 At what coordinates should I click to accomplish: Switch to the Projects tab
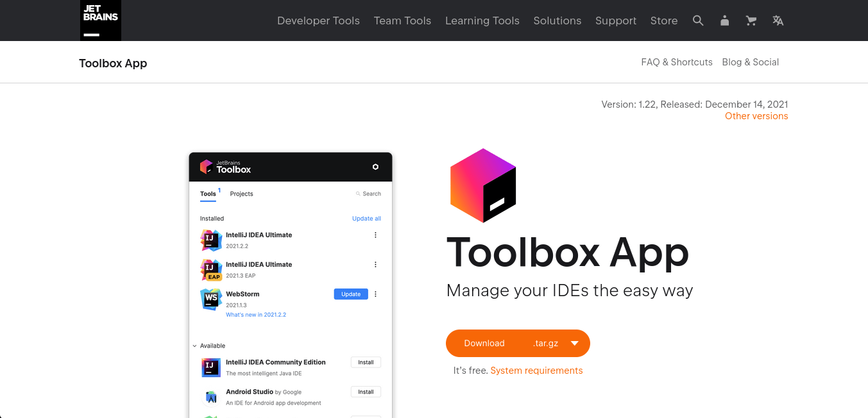point(241,194)
